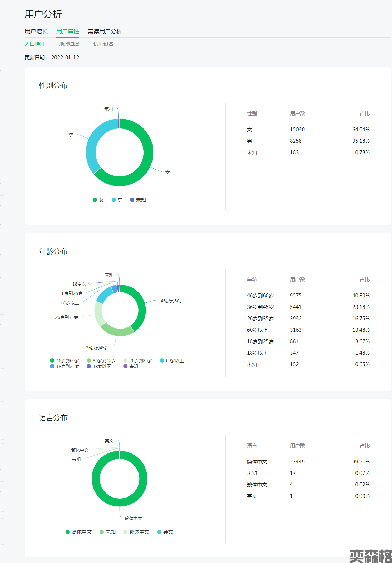This screenshot has width=392, height=563.
Task: Toggle the 18岁以下 legend item
Action: coord(98,366)
